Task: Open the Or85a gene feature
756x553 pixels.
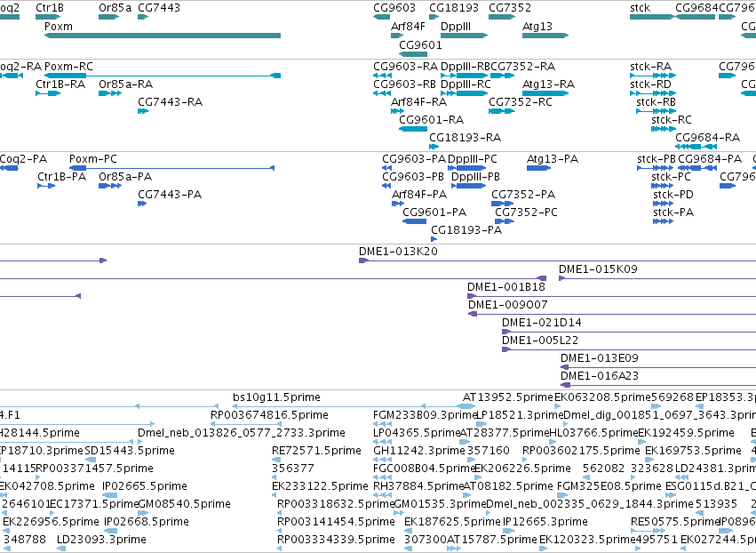Action: point(108,17)
